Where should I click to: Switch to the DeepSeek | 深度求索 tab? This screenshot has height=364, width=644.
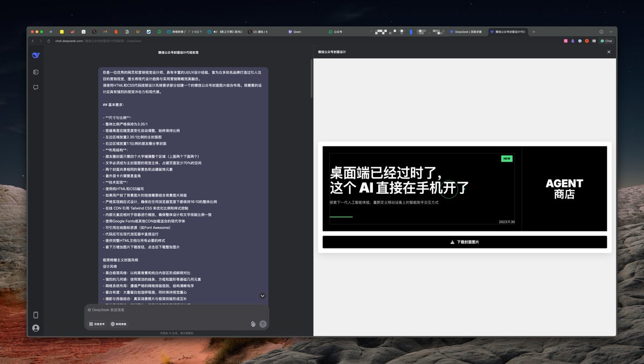pyautogui.click(x=466, y=32)
